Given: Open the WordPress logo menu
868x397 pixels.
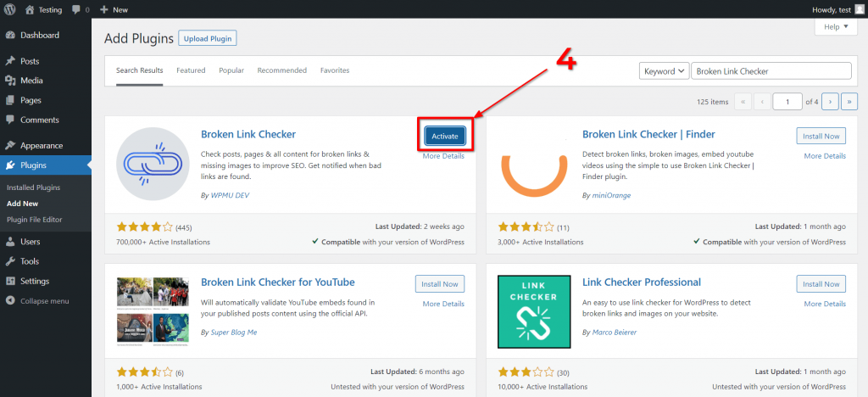Looking at the screenshot, I should tap(10, 9).
